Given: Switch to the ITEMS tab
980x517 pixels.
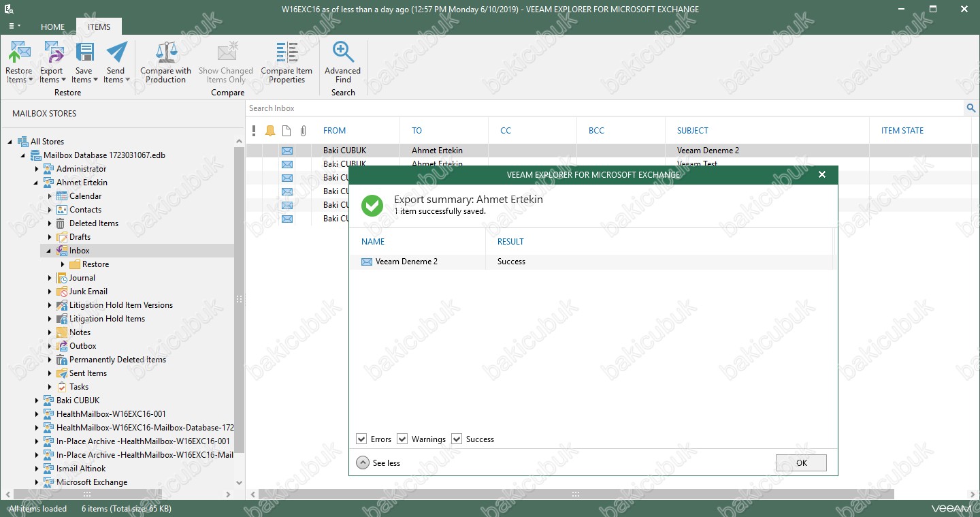Looking at the screenshot, I should [x=99, y=27].
